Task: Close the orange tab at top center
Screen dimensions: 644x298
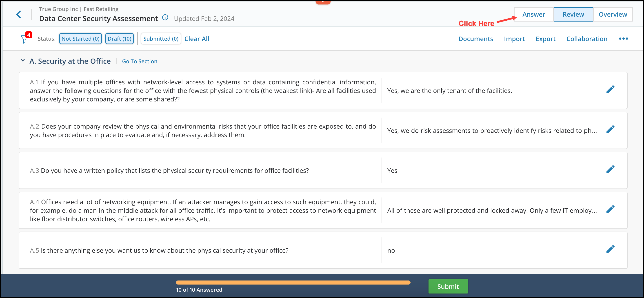Action: coord(323,2)
